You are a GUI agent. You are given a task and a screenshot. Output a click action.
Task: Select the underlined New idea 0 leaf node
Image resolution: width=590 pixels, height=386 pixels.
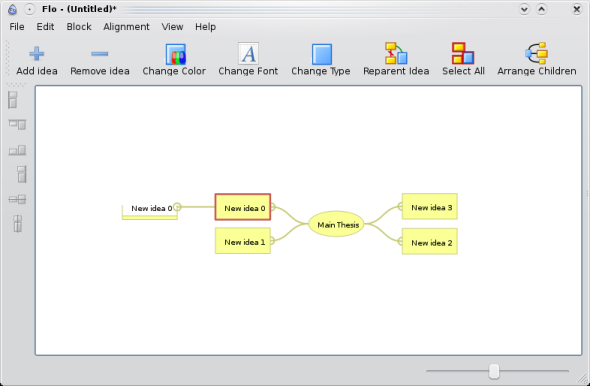pos(150,212)
